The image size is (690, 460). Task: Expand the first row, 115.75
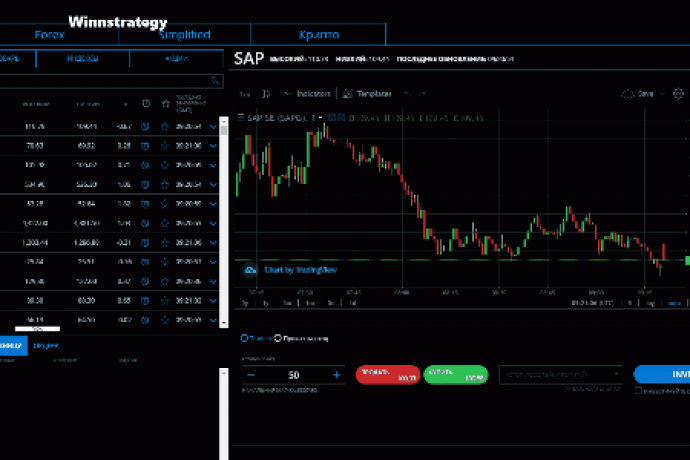[213, 126]
